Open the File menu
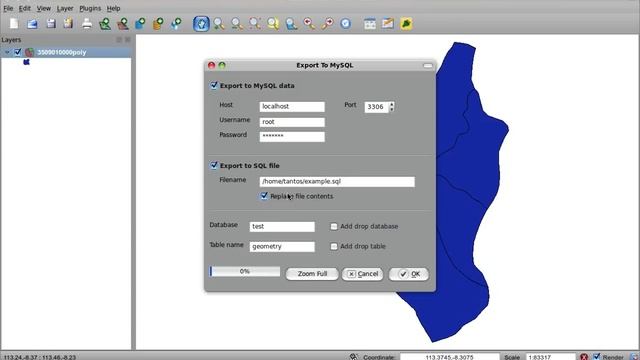Image resolution: width=640 pixels, height=360 pixels. point(8,8)
